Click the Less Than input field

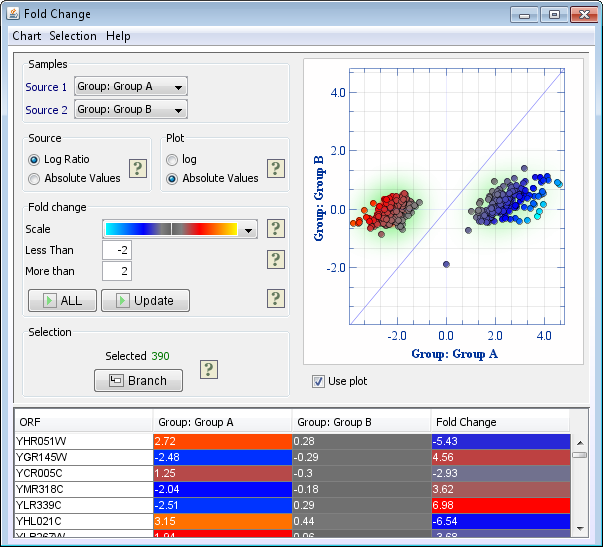pos(117,250)
